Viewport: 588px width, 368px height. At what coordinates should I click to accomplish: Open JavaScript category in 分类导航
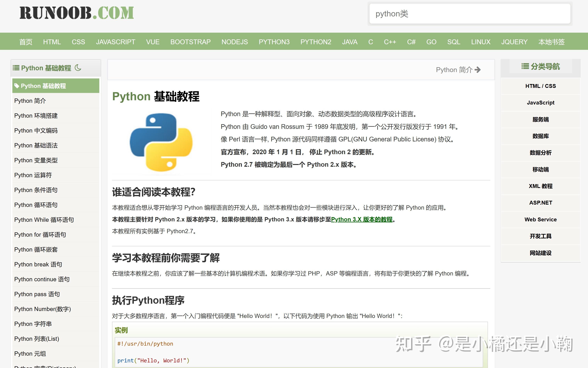(x=540, y=103)
